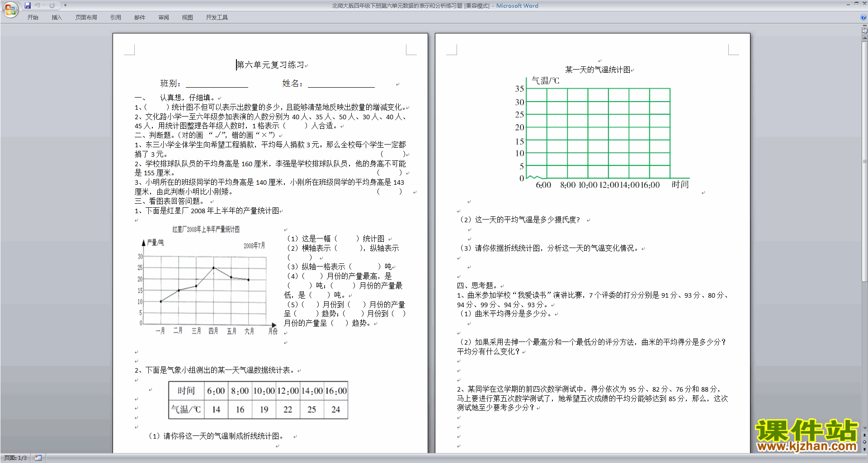Open the 插入 ribbon tab
Screen dimensions: 868x463
pyautogui.click(x=57, y=18)
